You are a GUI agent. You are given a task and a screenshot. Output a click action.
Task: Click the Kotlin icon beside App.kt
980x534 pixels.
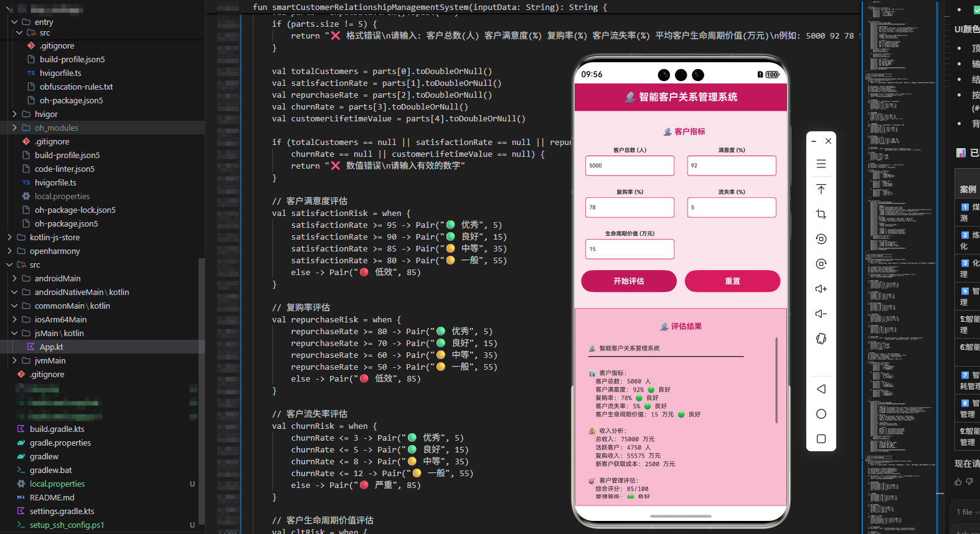pyautogui.click(x=31, y=347)
